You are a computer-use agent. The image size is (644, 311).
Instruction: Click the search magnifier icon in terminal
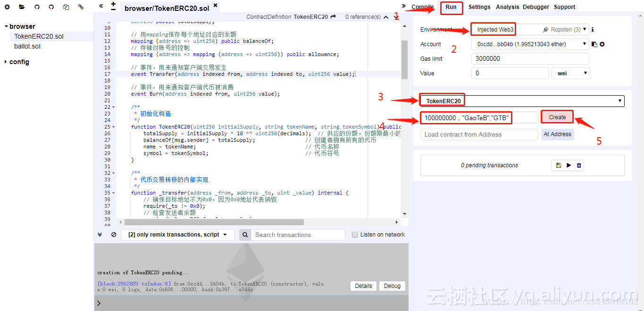[245, 235]
